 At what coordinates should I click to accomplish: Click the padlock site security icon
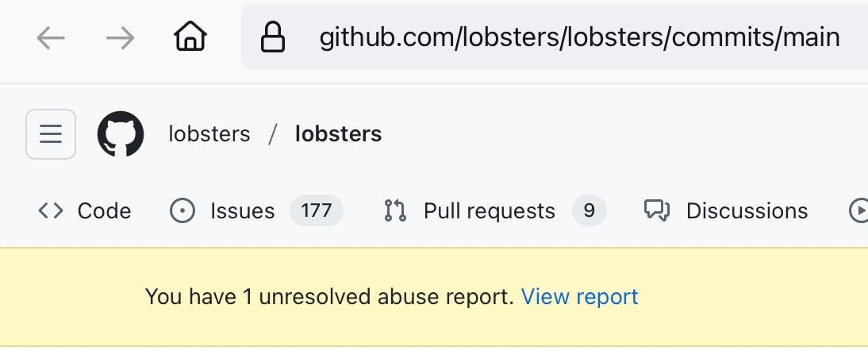pos(272,37)
